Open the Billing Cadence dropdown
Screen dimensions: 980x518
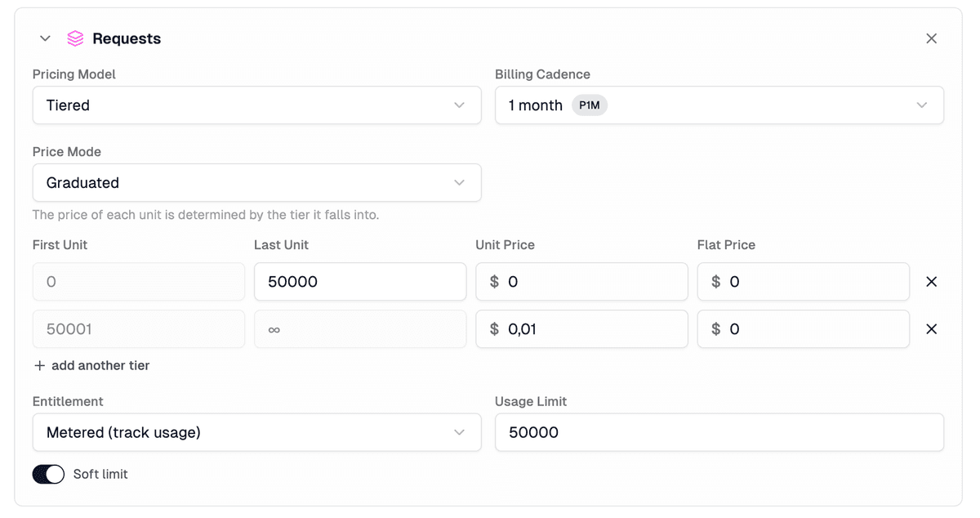pos(719,105)
